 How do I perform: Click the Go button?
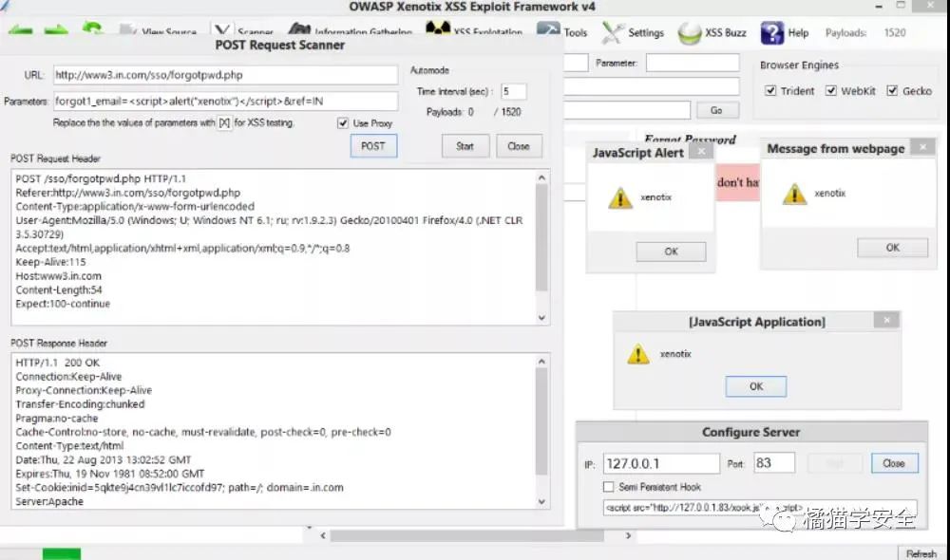pos(716,110)
